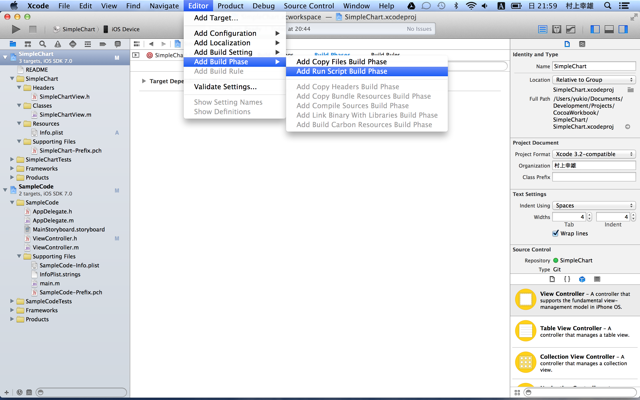Select the README file
The height and width of the screenshot is (400, 640).
[37, 69]
